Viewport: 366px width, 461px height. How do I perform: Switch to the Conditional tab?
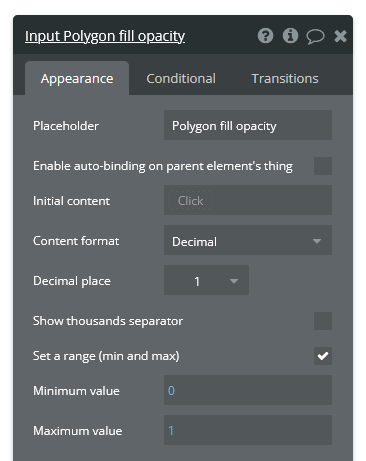181,79
